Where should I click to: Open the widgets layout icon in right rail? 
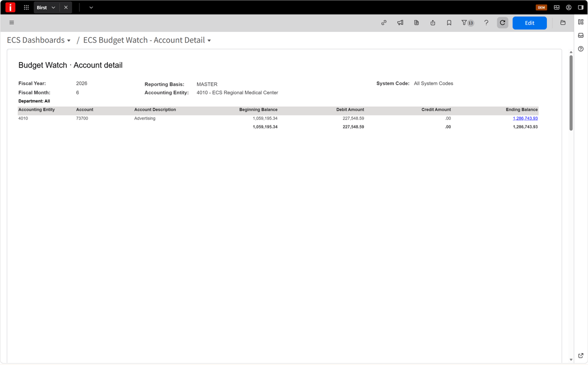(x=581, y=22)
